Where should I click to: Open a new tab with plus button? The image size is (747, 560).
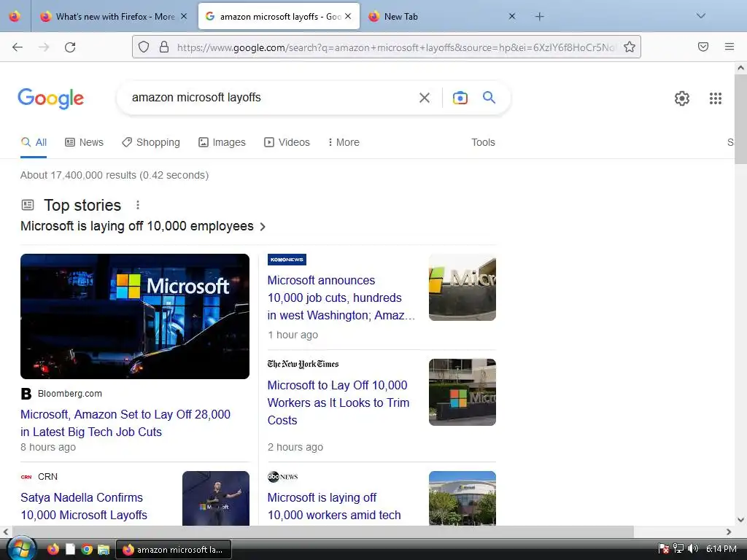pos(539,17)
